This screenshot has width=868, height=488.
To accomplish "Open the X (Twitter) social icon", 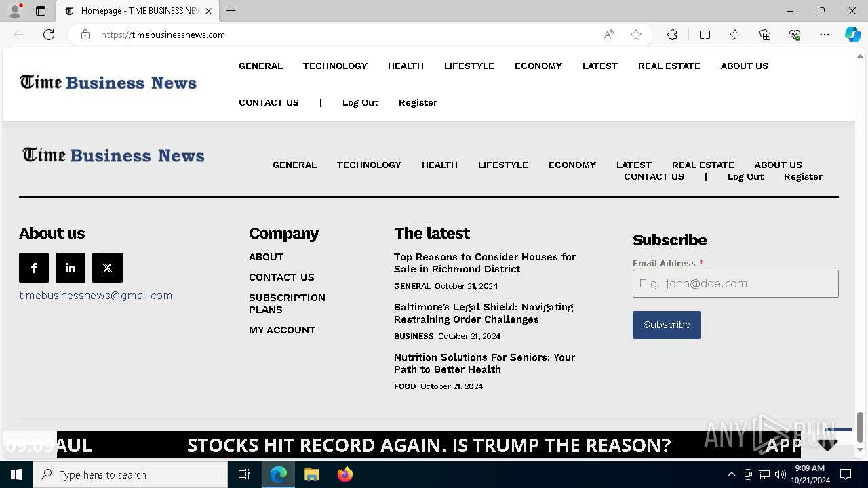I will point(107,268).
